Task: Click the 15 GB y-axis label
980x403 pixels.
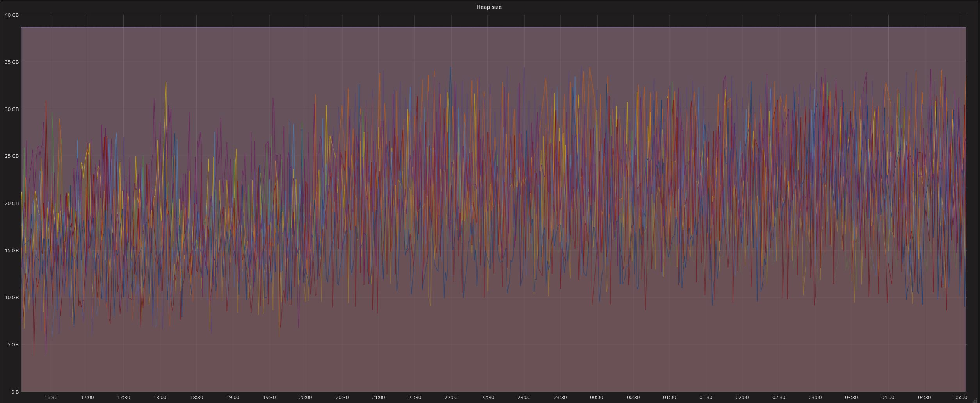Action: (x=12, y=251)
